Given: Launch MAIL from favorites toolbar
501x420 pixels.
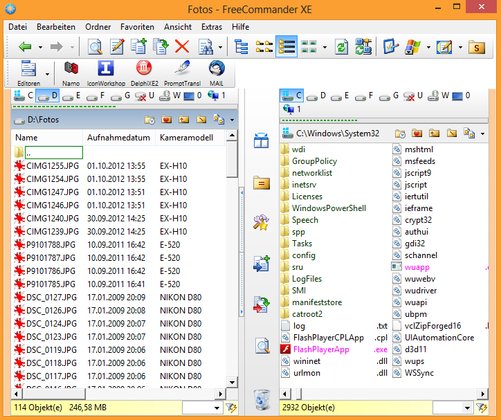Looking at the screenshot, I should [216, 73].
